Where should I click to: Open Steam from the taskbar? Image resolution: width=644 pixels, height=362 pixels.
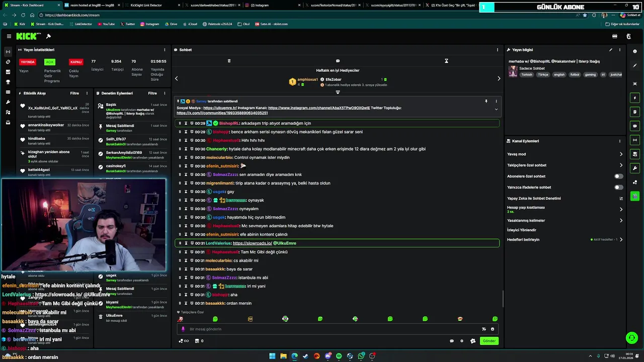coord(305,356)
